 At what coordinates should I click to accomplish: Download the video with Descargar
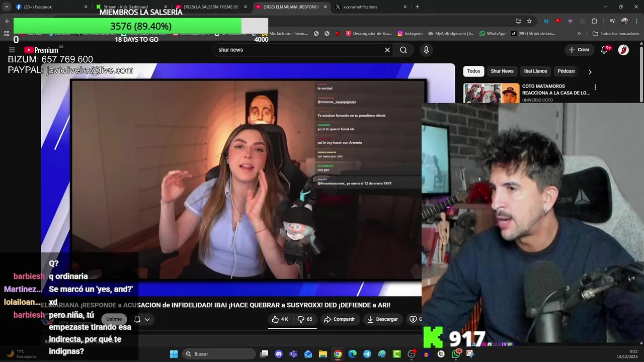click(x=383, y=319)
